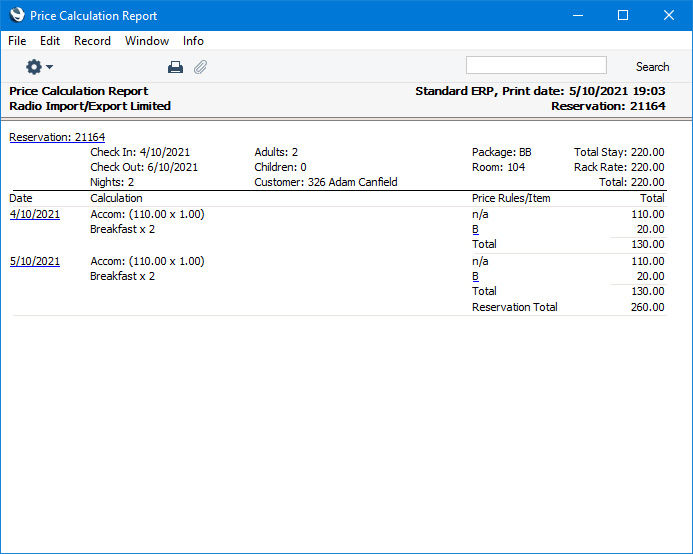Minimize the Price Calculation Report window
Image resolution: width=693 pixels, height=554 pixels.
[577, 15]
